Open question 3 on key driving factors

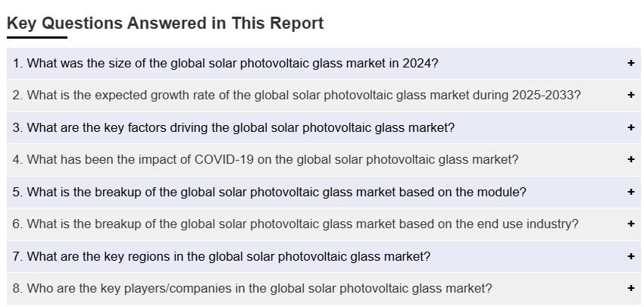click(233, 127)
